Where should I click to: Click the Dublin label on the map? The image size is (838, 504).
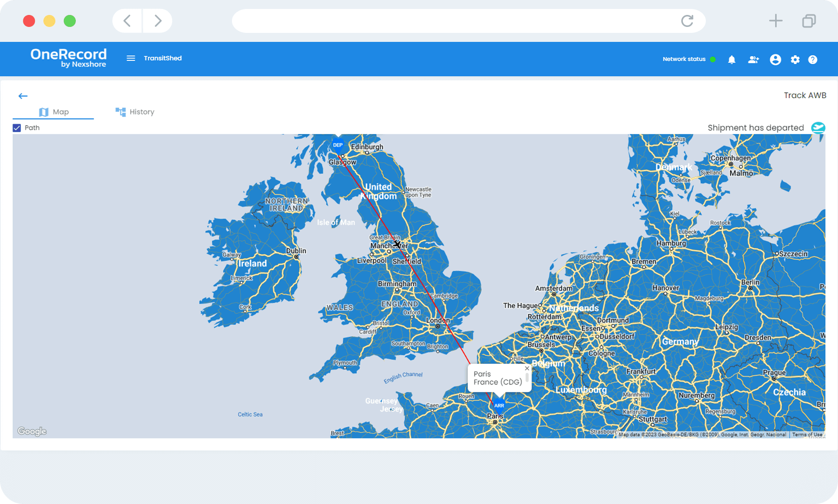point(296,251)
